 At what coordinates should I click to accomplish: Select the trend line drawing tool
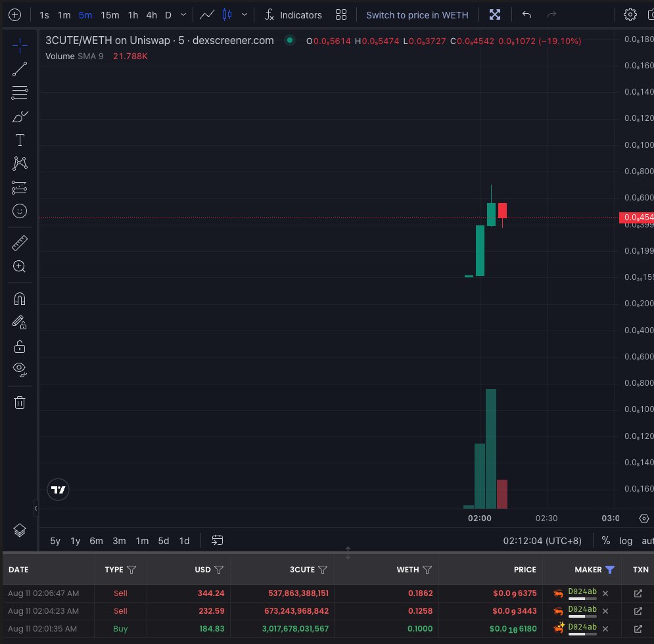click(20, 69)
